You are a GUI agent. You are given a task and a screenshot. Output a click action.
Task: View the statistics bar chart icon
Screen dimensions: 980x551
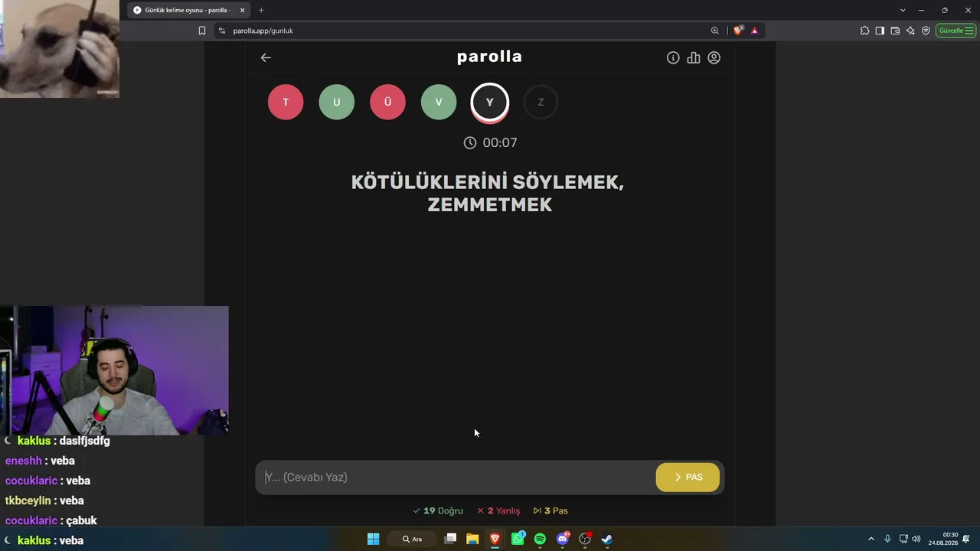click(x=694, y=57)
